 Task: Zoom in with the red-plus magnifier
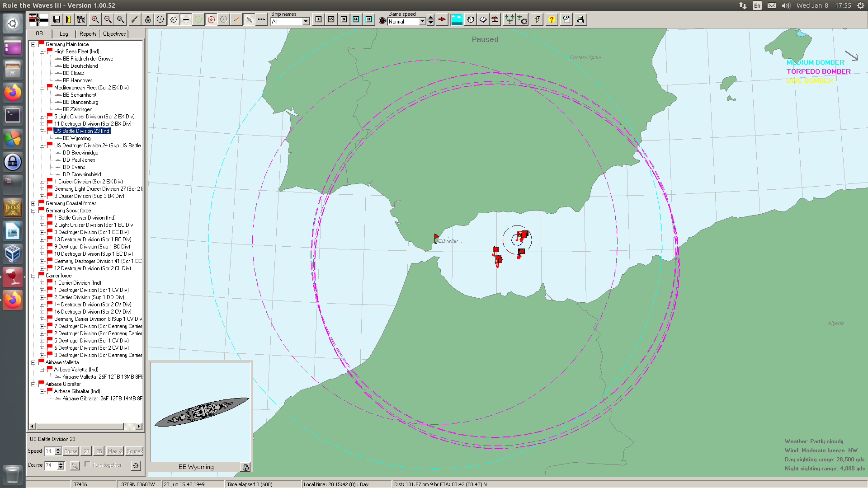point(95,19)
